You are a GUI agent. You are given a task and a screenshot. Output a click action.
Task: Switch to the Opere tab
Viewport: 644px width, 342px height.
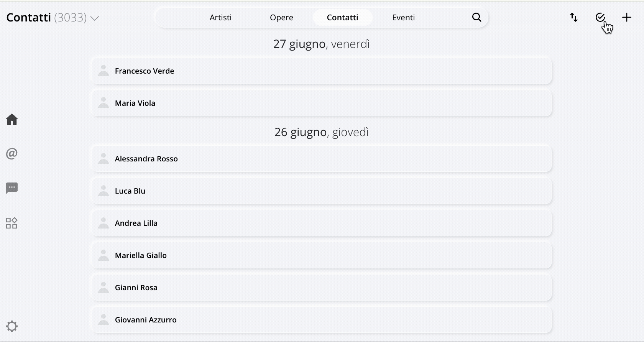click(x=281, y=17)
